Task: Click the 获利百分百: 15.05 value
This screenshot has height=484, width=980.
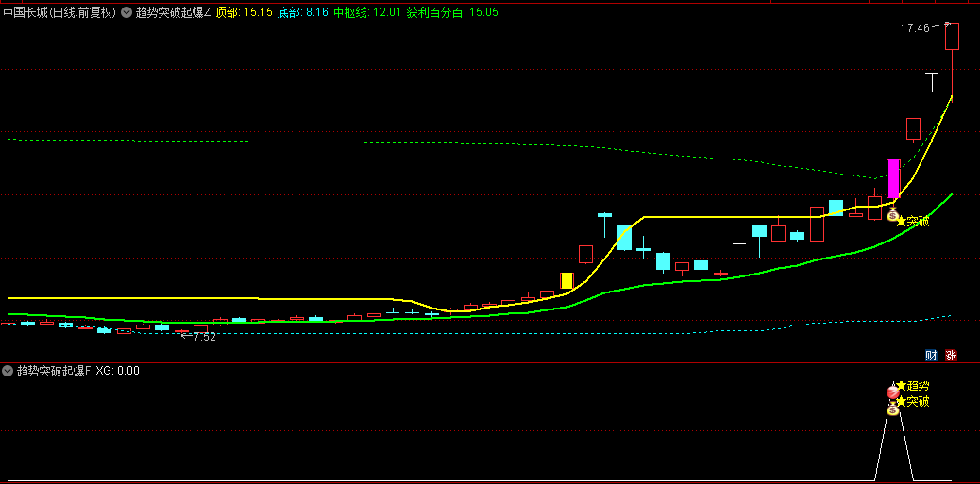Action: tap(452, 12)
